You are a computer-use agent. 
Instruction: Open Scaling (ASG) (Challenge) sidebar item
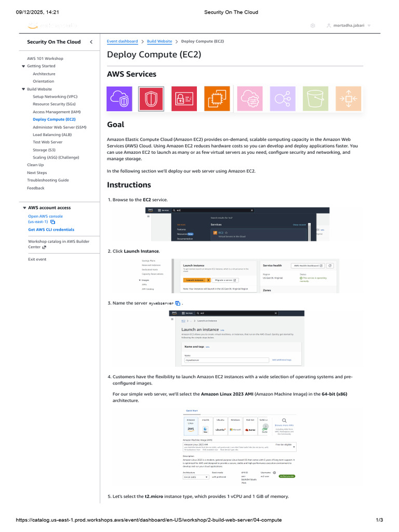[x=56, y=157]
